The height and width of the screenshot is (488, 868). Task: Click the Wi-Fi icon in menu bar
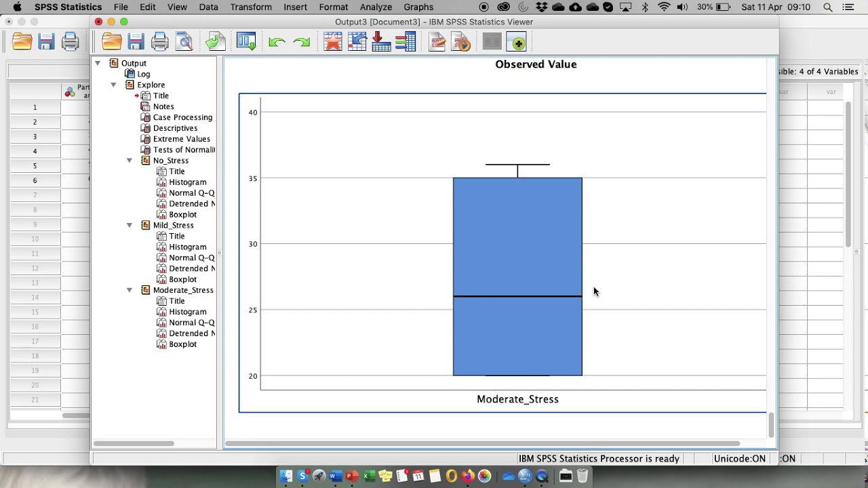(664, 7)
